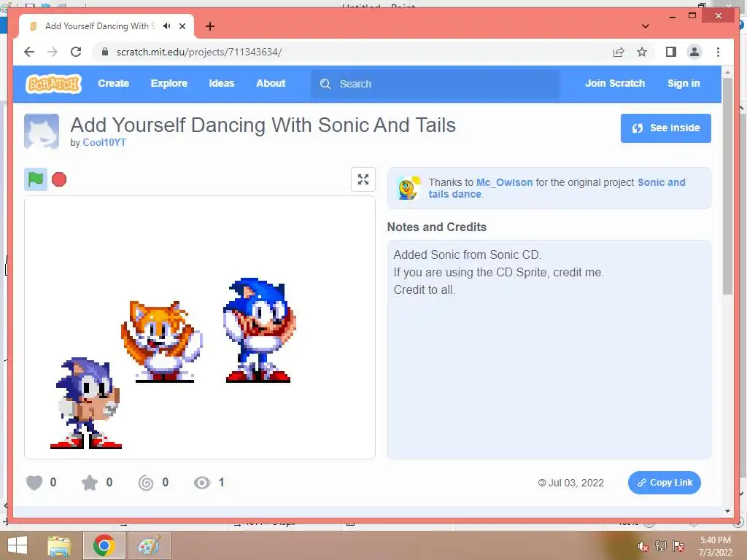Open About in Scratch navbar

pos(271,83)
